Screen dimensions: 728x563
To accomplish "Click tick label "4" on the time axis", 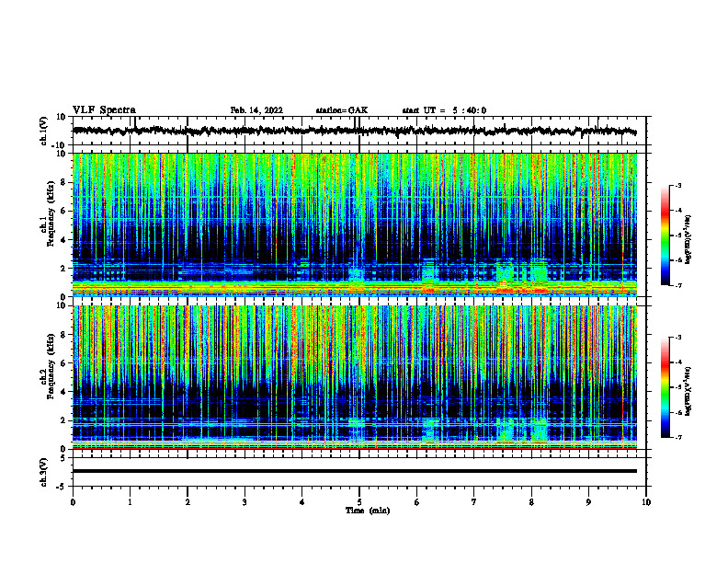I will pyautogui.click(x=302, y=502).
